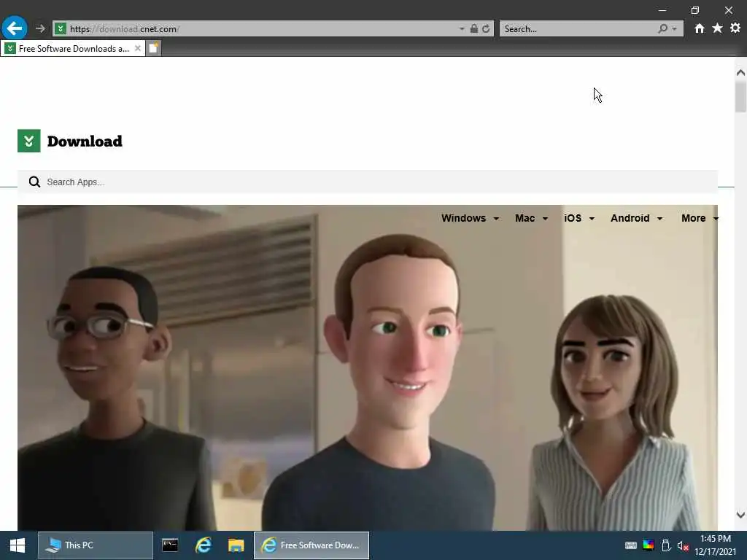Click the green site icon in address bar
The image size is (747, 560).
point(61,29)
